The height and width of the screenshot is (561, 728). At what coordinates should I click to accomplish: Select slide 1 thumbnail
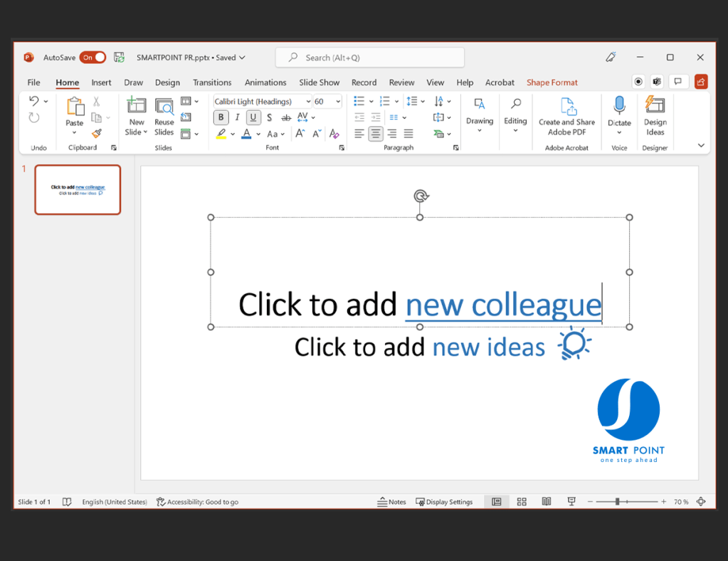(x=78, y=189)
